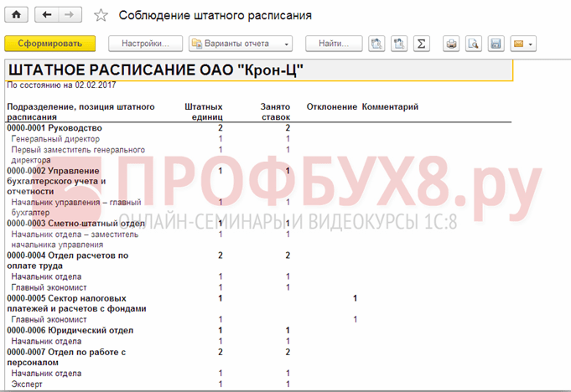Select row Начальник отдела – заместитель начальника управления
This screenshot has height=392, width=571.
(x=75, y=240)
